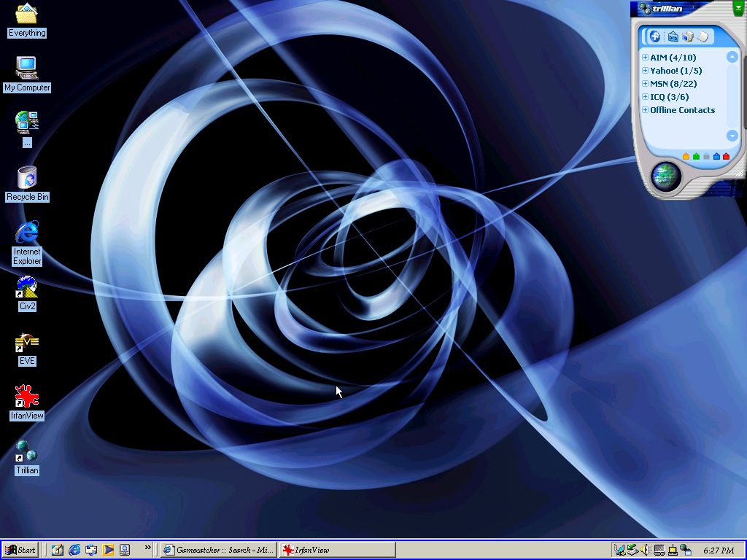Click the red connection status icon in Trillian
The width and height of the screenshot is (747, 560).
[x=726, y=156]
